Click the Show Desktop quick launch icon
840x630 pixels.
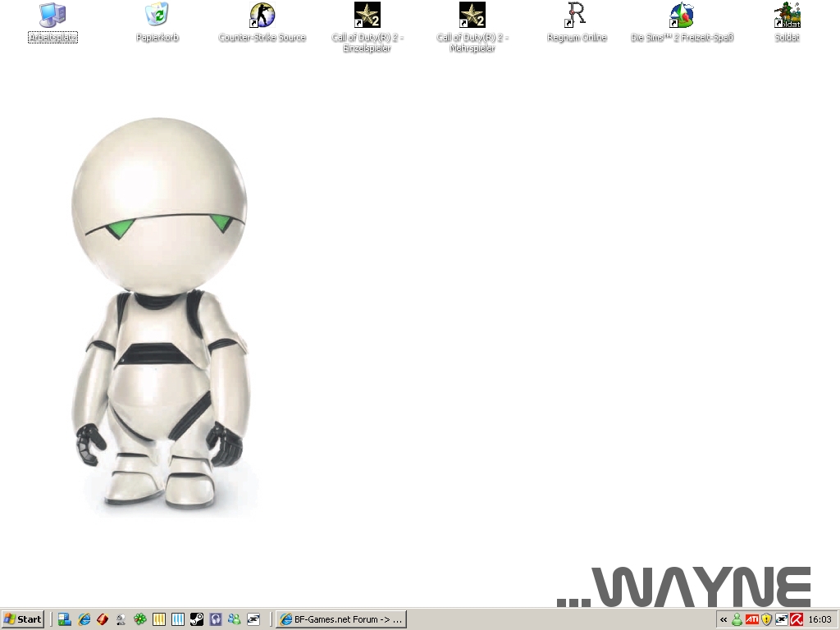click(x=64, y=619)
